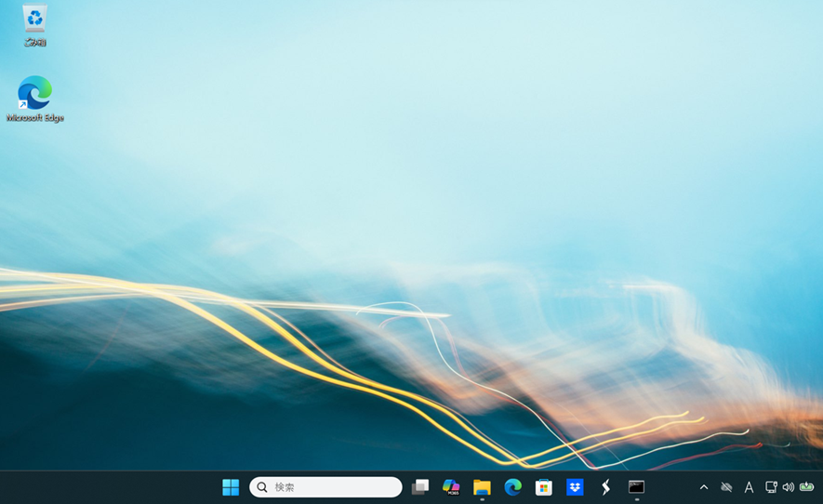The height and width of the screenshot is (504, 823).
Task: Click the green download tray icon
Action: (806, 487)
